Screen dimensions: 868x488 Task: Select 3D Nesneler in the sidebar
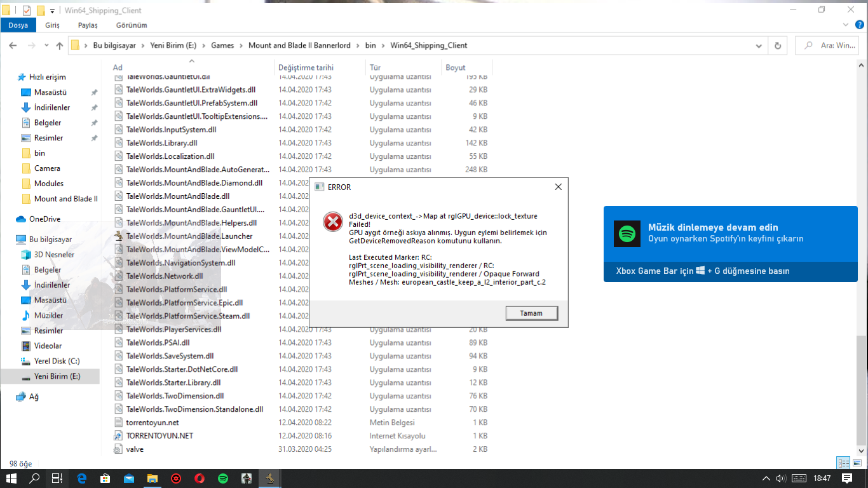(54, 254)
